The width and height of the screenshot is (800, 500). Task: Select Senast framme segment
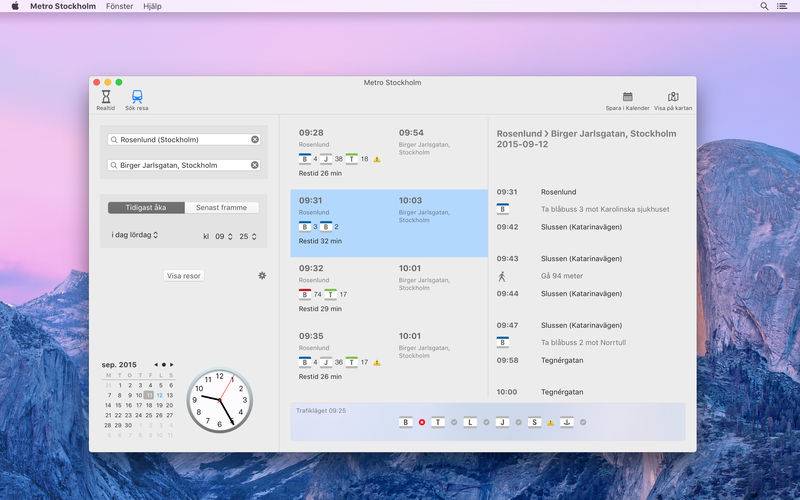[221, 208]
